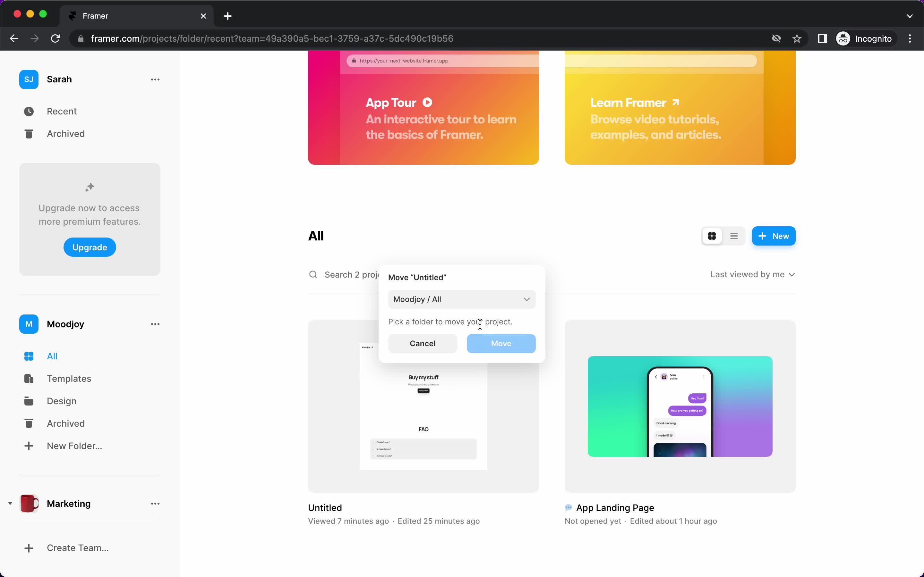Click the Sarah account options menu

[x=156, y=79]
